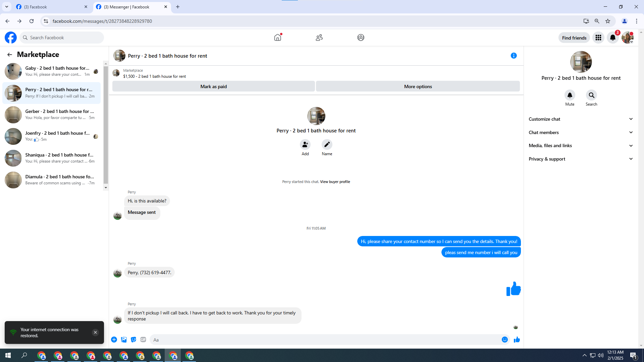Open Chrome's three-dot menu

tap(637, 21)
